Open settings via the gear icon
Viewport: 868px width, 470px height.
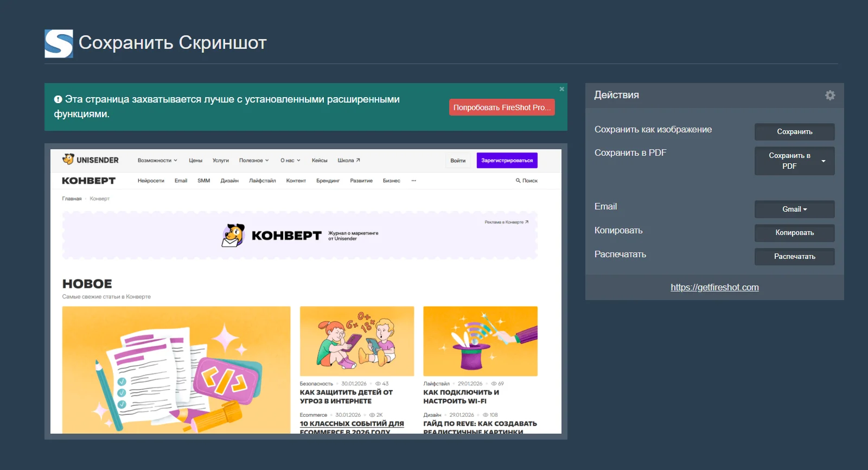coord(829,96)
